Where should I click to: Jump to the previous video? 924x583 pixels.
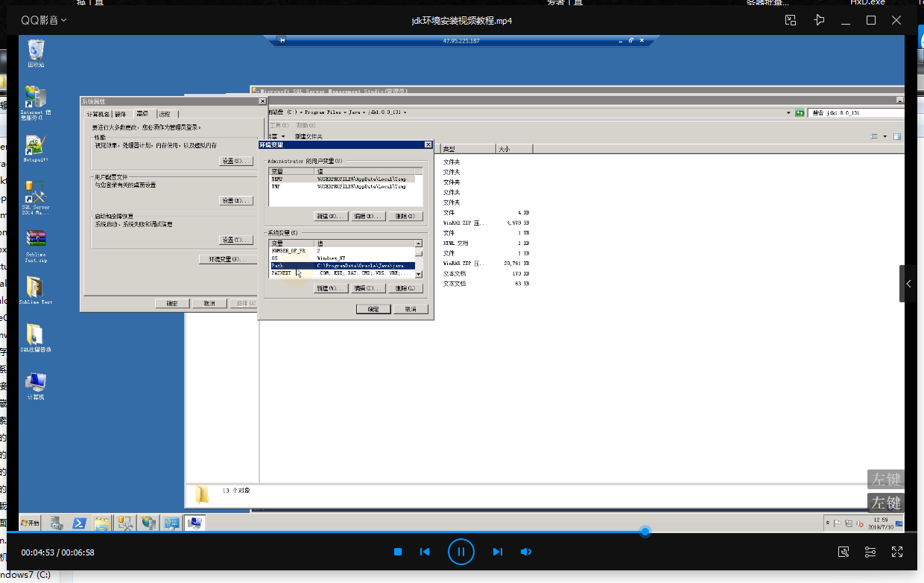coord(425,552)
